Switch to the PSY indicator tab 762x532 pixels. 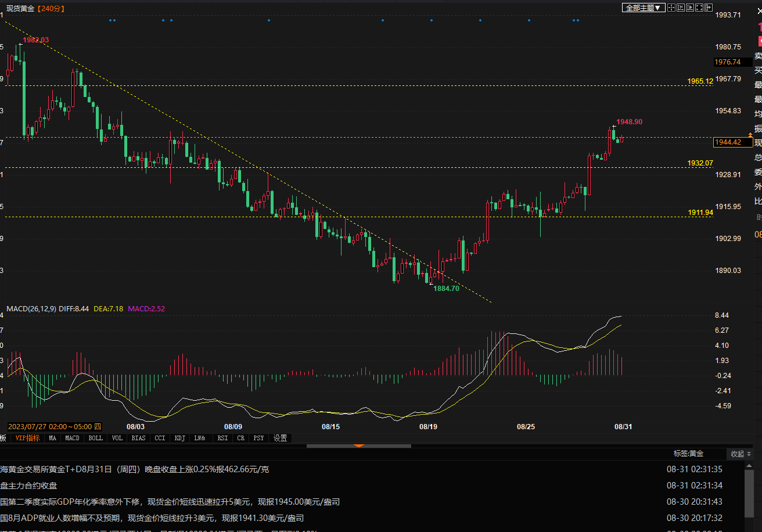click(x=259, y=438)
